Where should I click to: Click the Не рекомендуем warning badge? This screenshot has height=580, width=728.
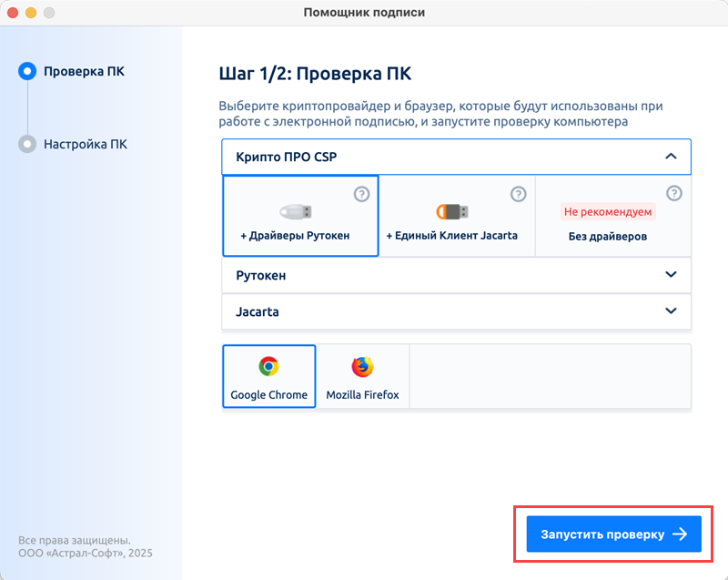608,211
